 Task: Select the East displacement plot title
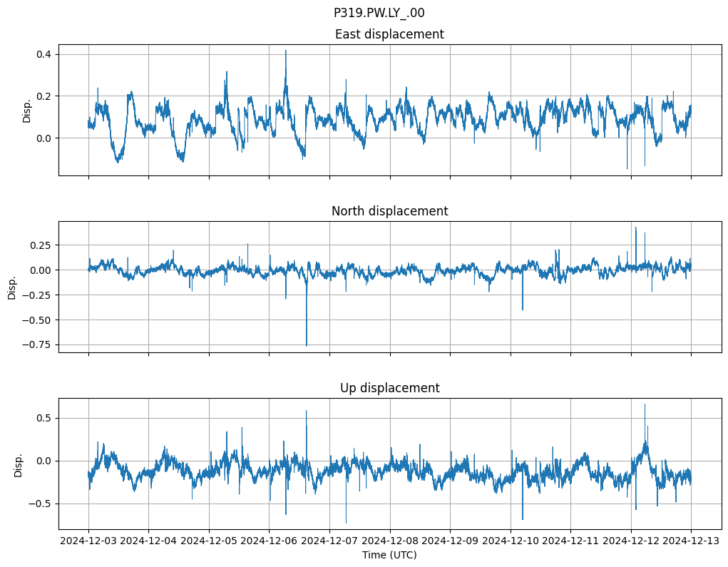(389, 34)
